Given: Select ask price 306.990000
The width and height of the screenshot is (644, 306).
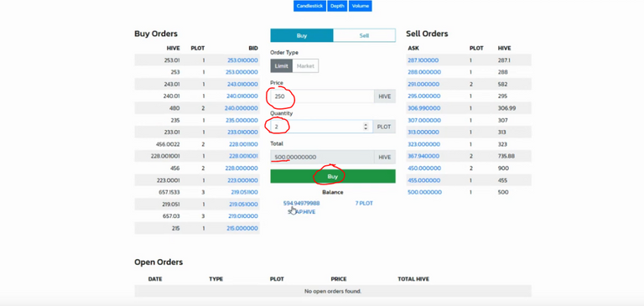Looking at the screenshot, I should tap(423, 108).
